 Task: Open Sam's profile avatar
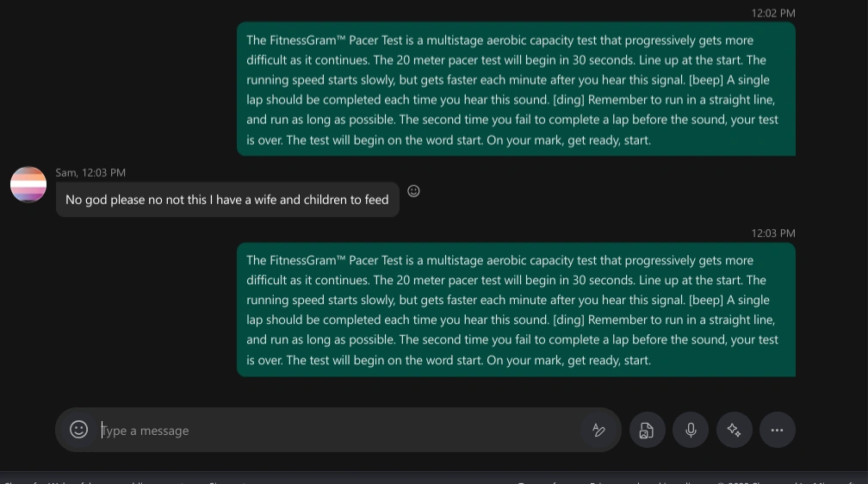pos(28,184)
